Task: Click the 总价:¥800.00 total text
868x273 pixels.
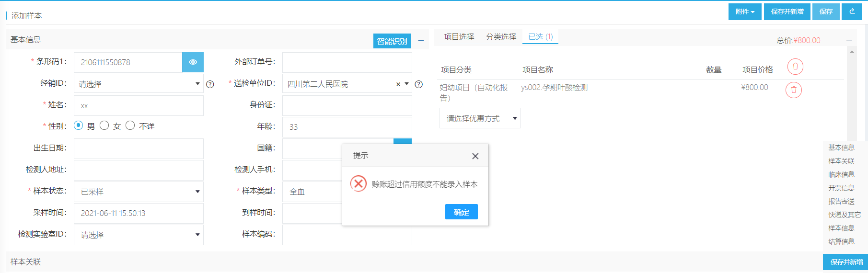Action: [799, 40]
